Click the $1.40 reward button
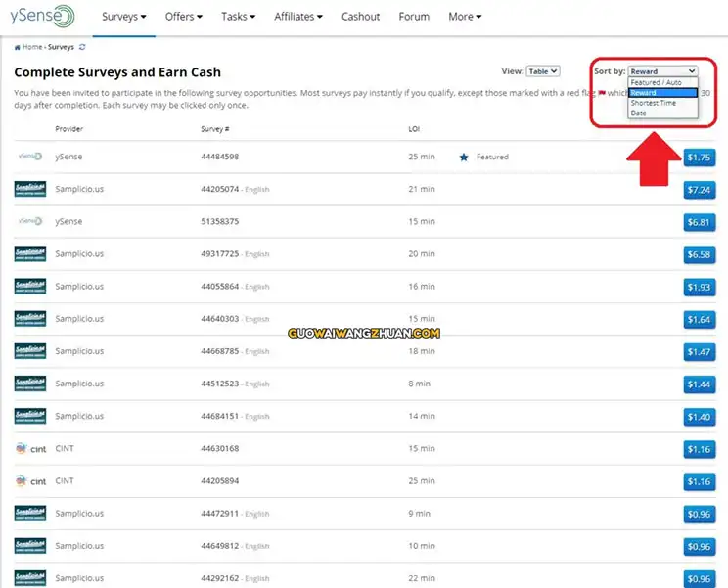Viewport: 728px width, 588px height. (x=700, y=417)
